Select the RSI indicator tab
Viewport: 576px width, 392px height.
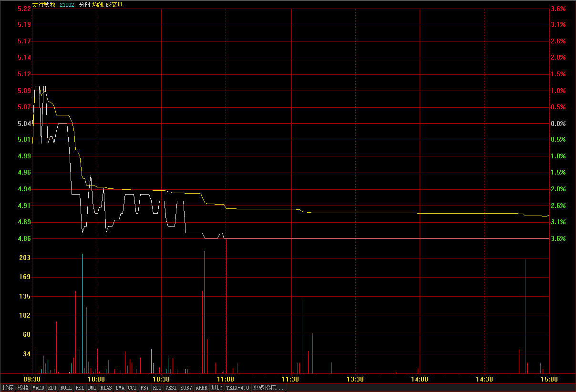80,388
